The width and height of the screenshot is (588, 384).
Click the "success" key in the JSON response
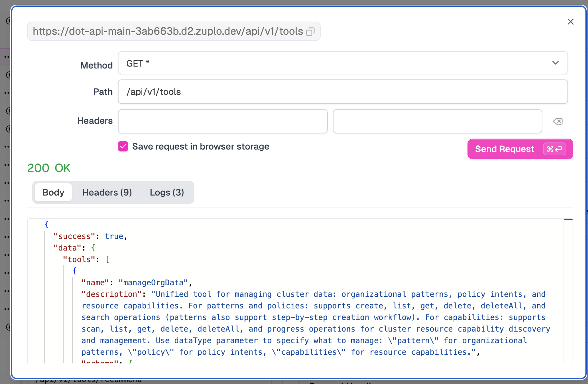coord(74,236)
